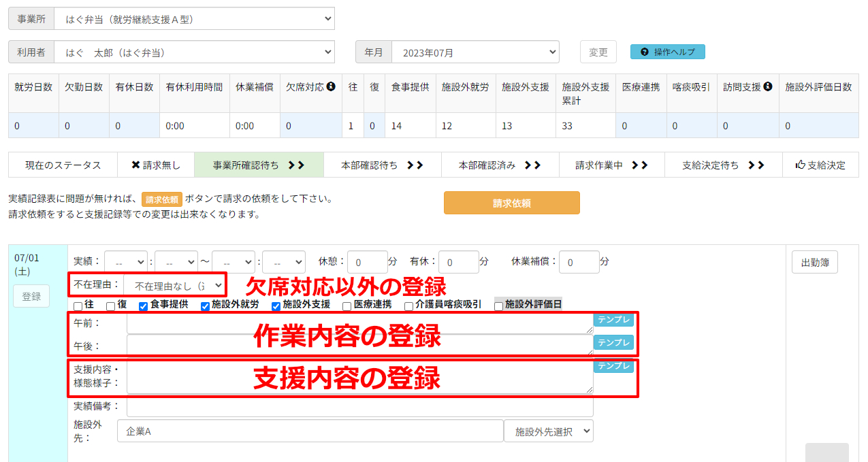Screen dimensions: 868x462
Task: Select the 請求作業中 status tab
Action: coord(611,165)
